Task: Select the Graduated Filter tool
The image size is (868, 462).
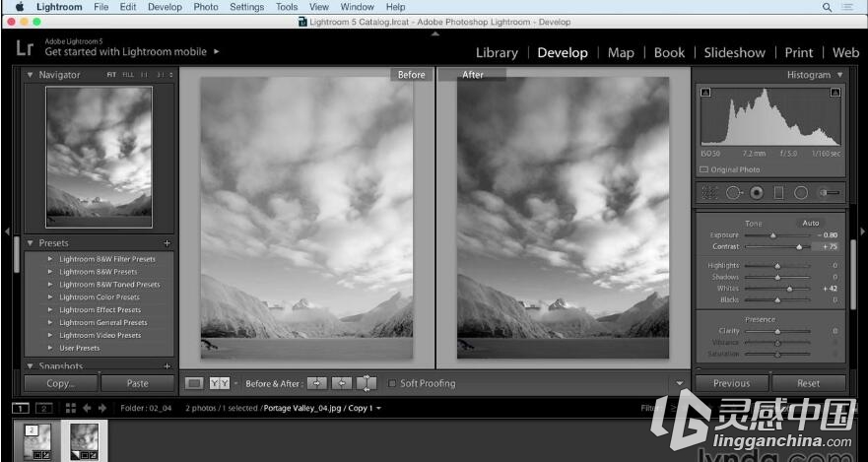Action: (778, 192)
